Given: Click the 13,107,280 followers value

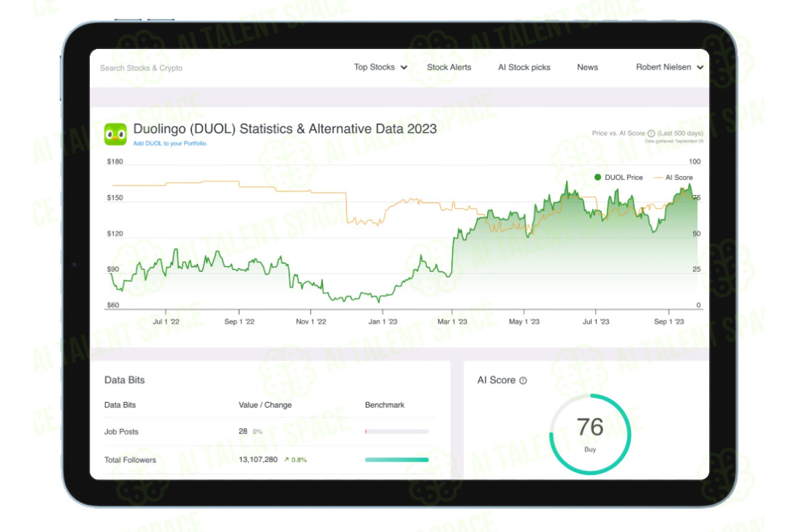Looking at the screenshot, I should [258, 459].
